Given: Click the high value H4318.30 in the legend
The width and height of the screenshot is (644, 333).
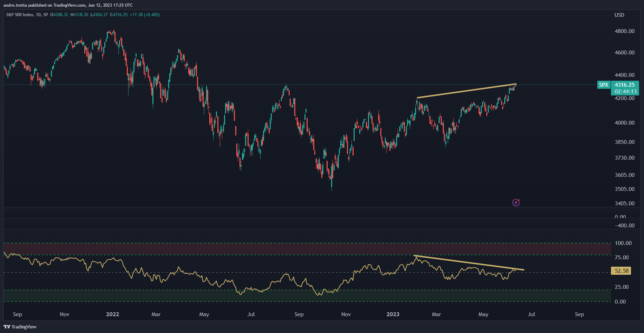Looking at the screenshot, I should pos(79,15).
